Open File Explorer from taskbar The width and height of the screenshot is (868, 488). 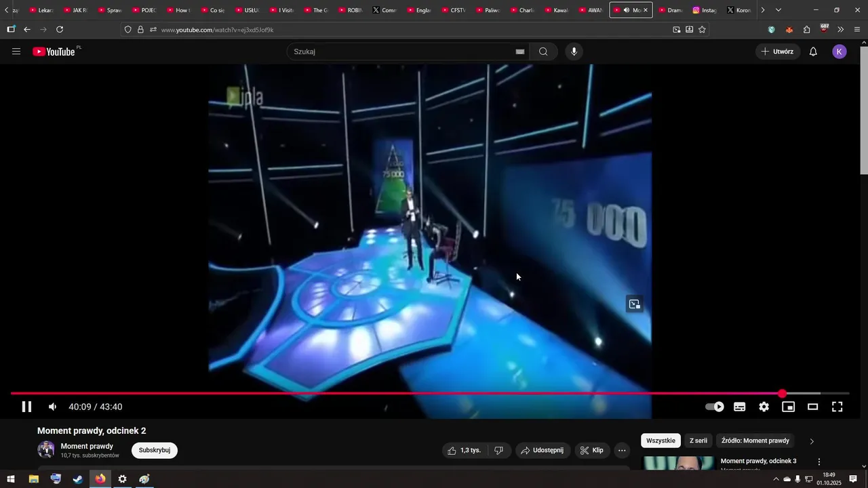(x=33, y=479)
